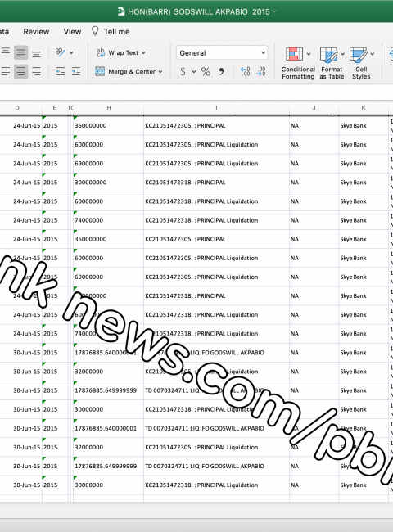The width and height of the screenshot is (393, 532).
Task: Toggle middle vertical alignment
Action: pos(20,52)
